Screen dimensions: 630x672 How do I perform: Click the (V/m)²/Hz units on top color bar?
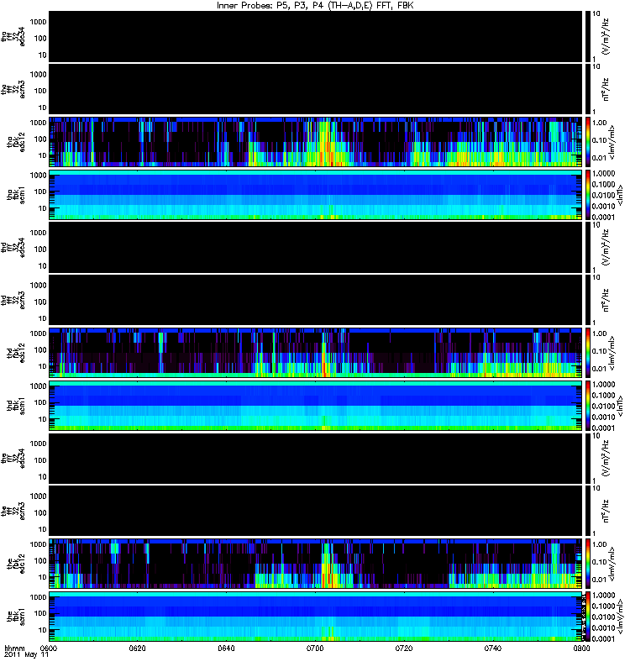pos(606,36)
